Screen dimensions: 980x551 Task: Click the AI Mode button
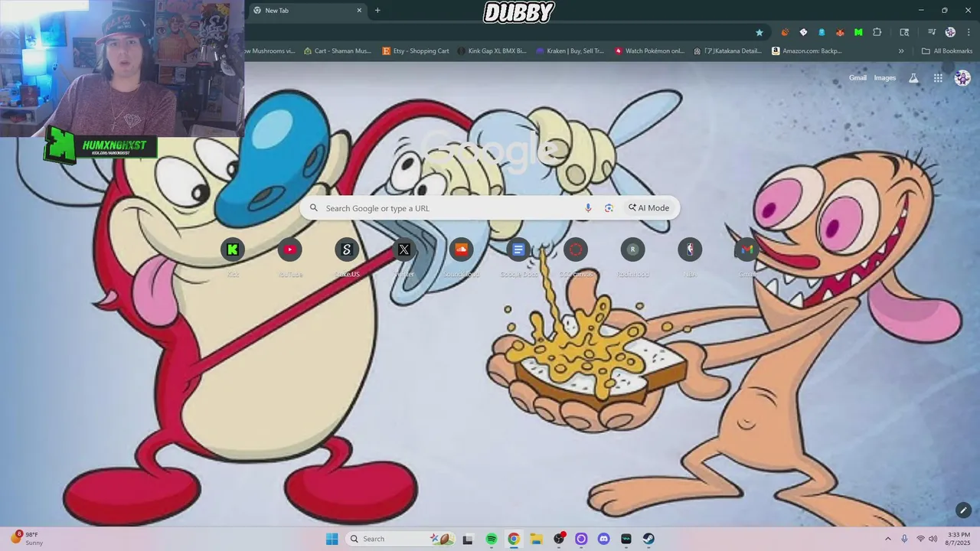coord(648,208)
